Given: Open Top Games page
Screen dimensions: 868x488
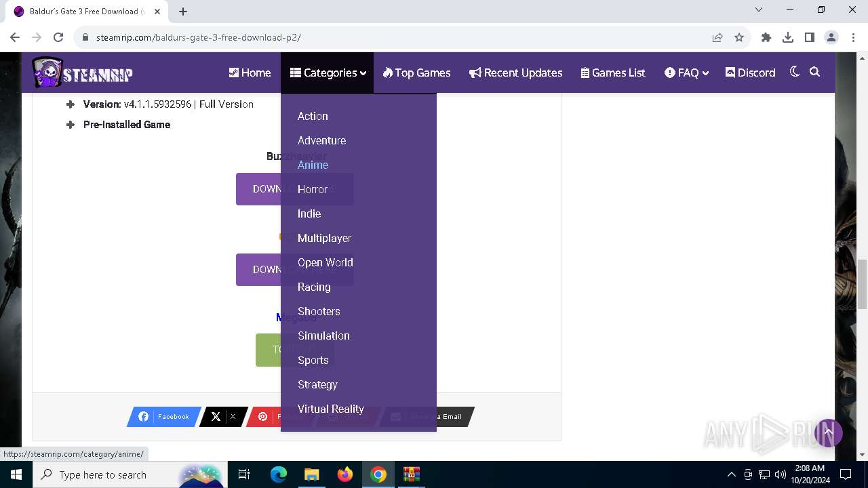Looking at the screenshot, I should [x=416, y=73].
